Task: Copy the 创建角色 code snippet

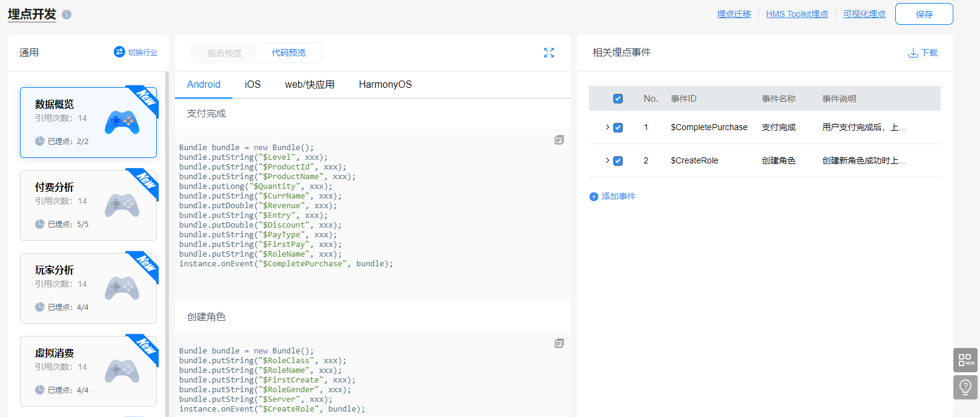Action: [559, 343]
